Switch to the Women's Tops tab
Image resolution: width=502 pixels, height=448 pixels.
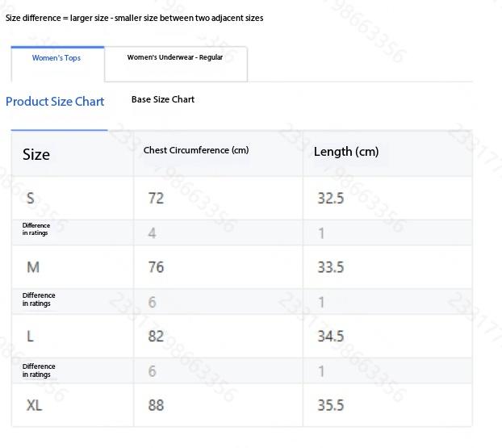[56, 58]
